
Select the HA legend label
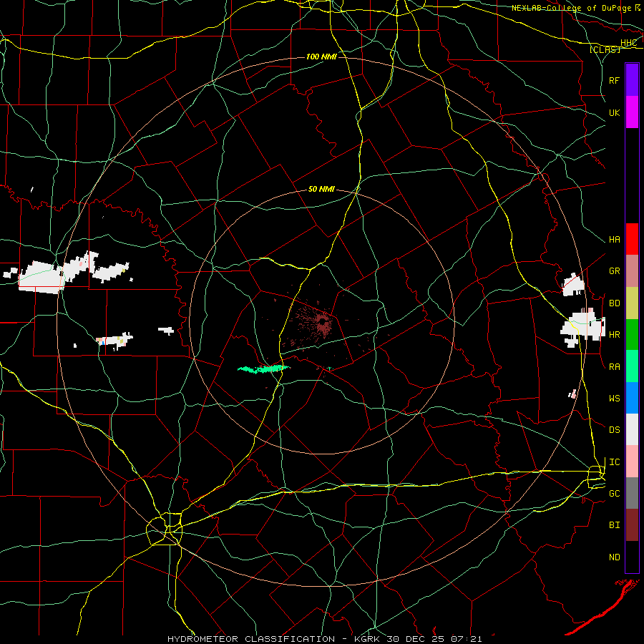(614, 240)
